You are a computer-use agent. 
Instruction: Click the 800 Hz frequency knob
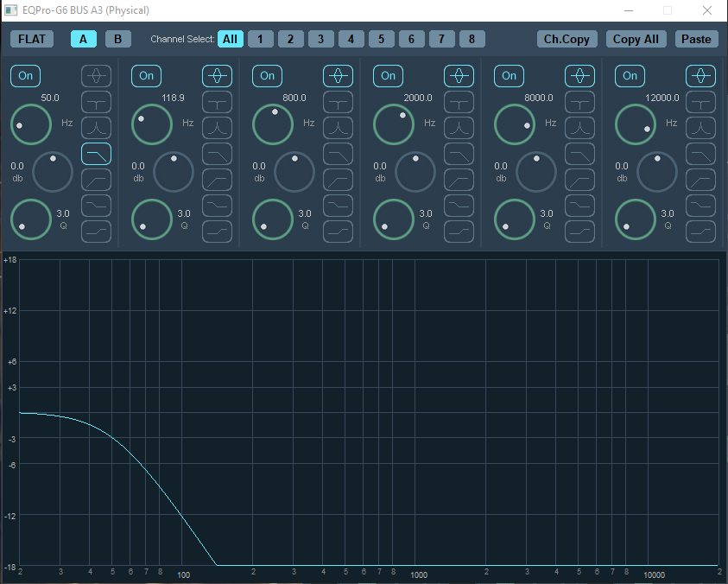pos(273,124)
